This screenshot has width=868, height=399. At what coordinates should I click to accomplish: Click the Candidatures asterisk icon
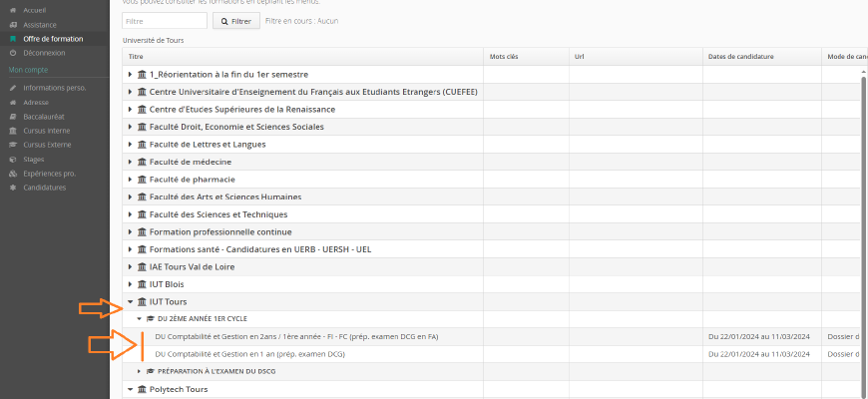13,188
